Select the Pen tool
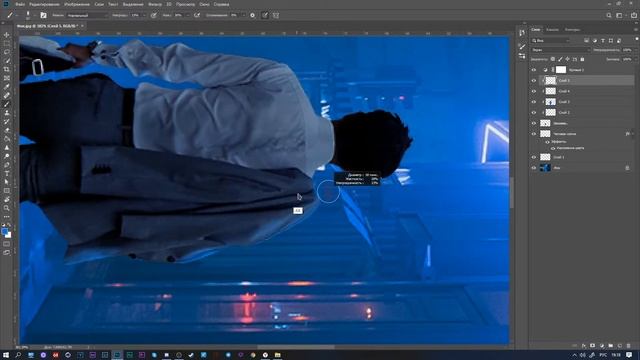Image resolution: width=640 pixels, height=360 pixels. (x=7, y=164)
